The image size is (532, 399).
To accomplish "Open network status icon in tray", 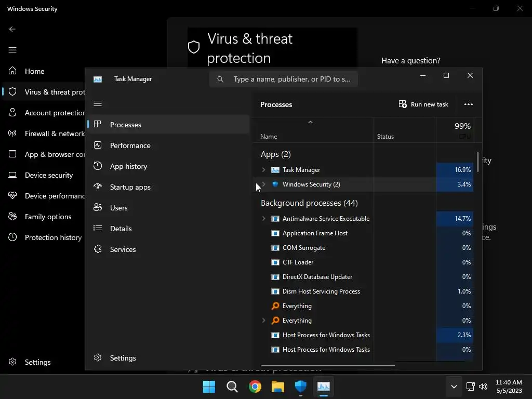I will click(x=471, y=387).
